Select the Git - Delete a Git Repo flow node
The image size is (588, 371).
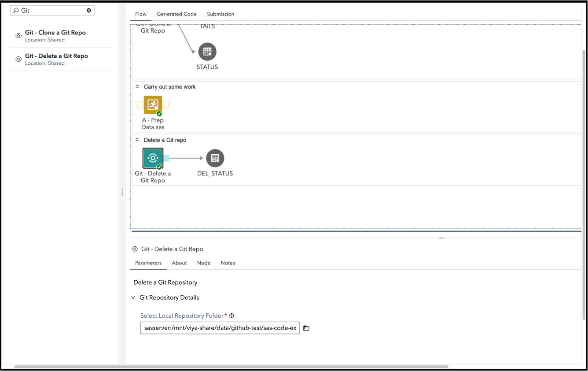[x=153, y=158]
